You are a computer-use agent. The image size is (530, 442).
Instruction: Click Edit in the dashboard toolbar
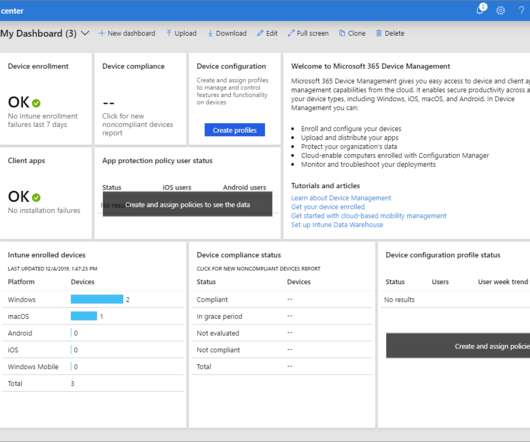point(267,33)
